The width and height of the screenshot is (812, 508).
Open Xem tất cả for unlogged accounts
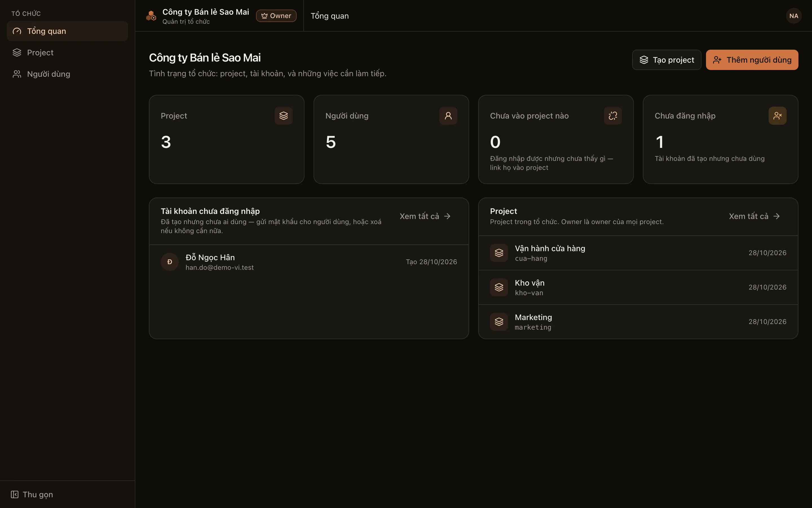[425, 216]
